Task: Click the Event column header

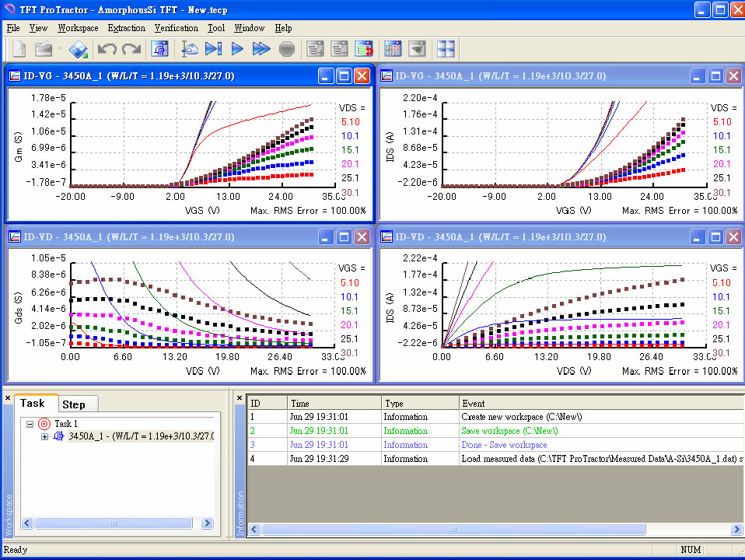Action: (x=474, y=403)
